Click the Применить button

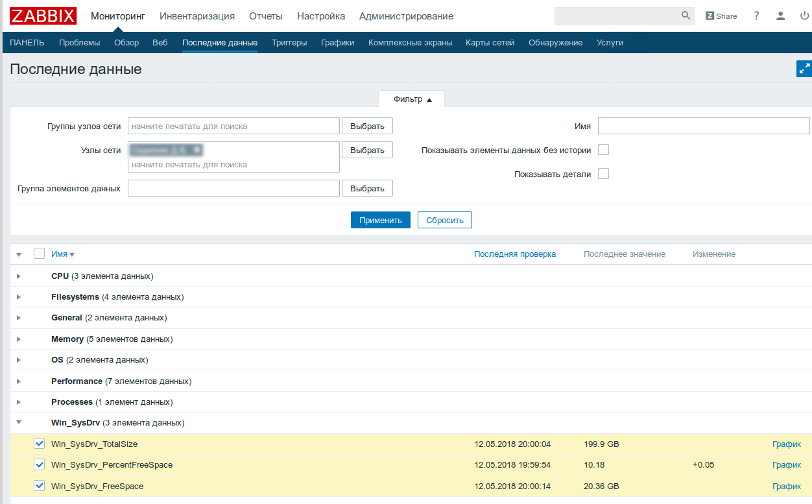coord(381,220)
